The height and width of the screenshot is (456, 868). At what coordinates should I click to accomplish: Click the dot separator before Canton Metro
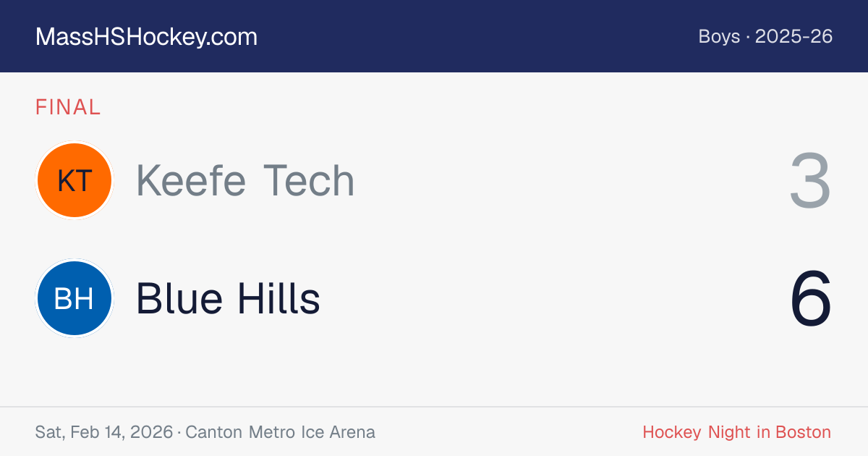179,433
